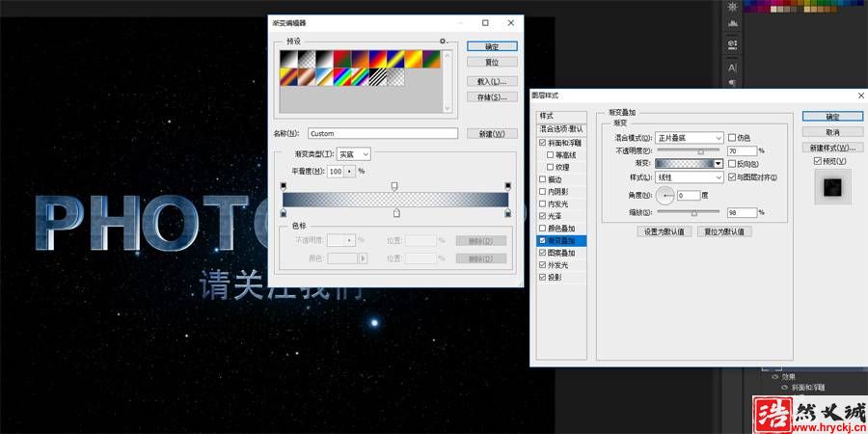Toggle the 斜面和浮雕 checkbox
This screenshot has width=868, height=434.
click(541, 143)
